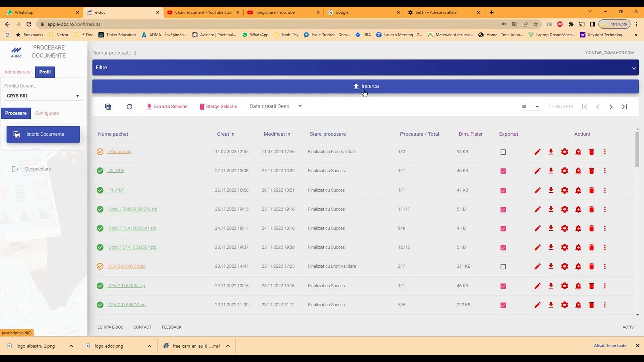Reload the browser page
The height and width of the screenshot is (362, 644).
coord(29,24)
